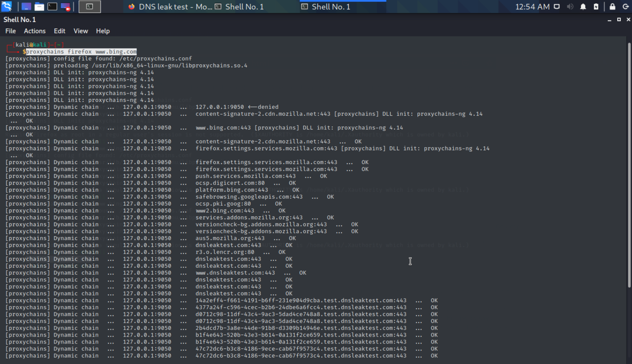
Task: Click 'ocsp.pki.goog:80' log line
Action: (223, 204)
